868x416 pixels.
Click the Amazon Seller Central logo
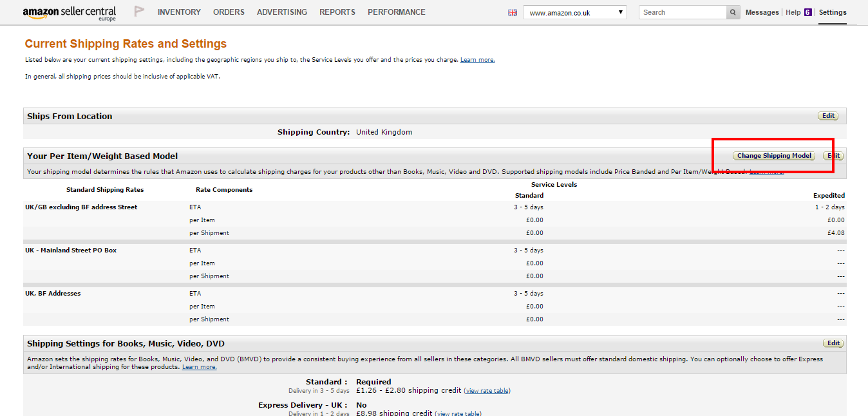[x=70, y=13]
